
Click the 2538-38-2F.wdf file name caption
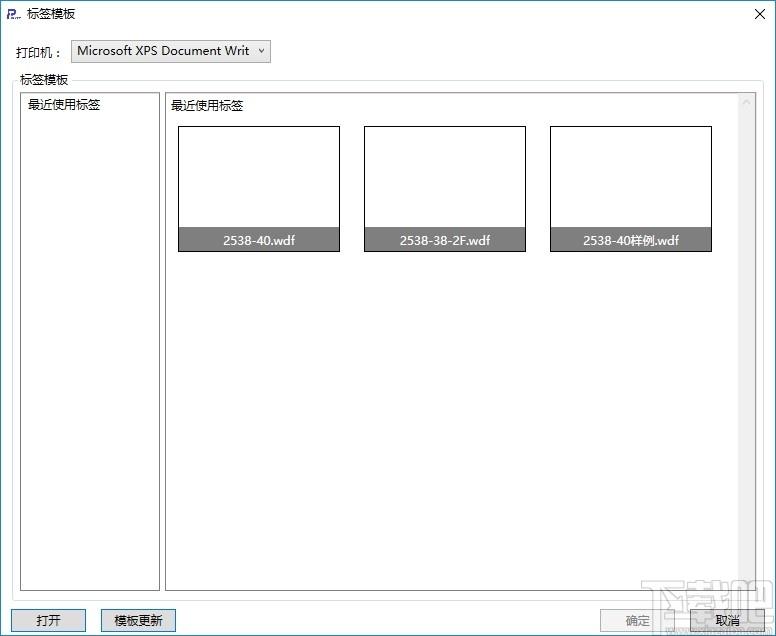coord(445,240)
